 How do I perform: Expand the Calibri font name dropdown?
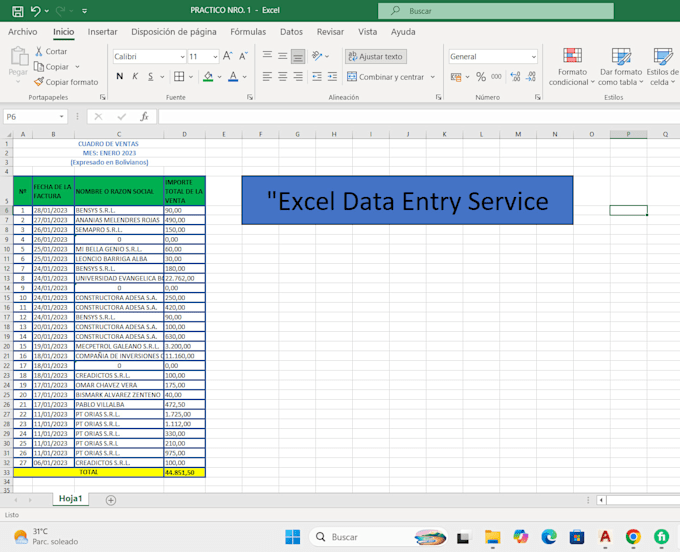point(182,57)
